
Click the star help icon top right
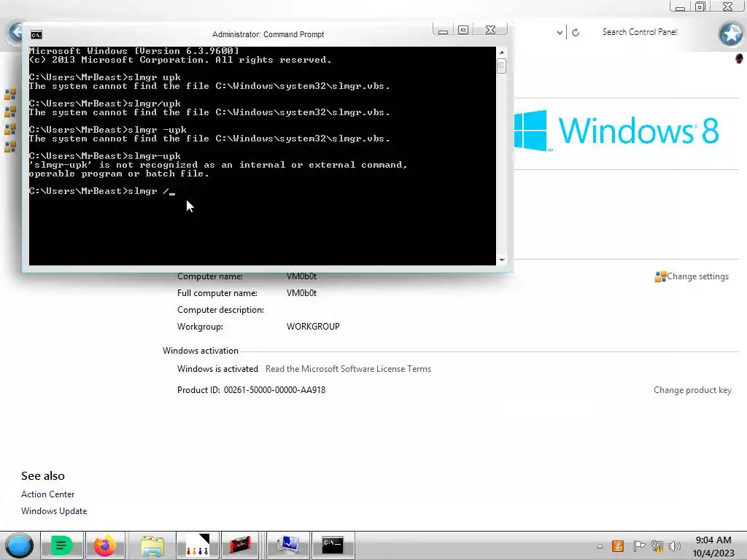(x=731, y=34)
